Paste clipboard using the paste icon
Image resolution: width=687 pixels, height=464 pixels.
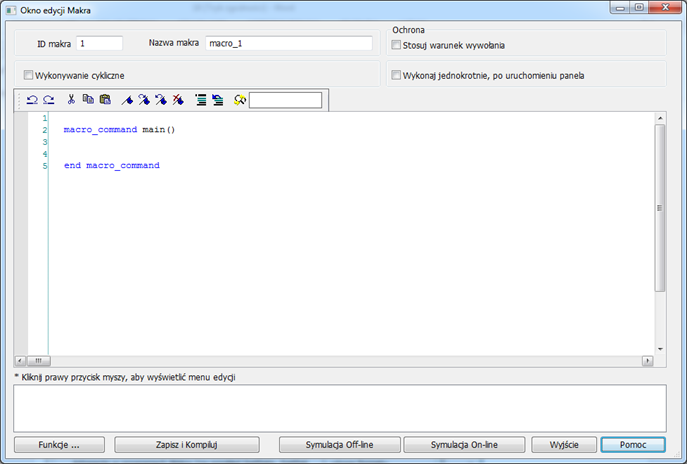pyautogui.click(x=105, y=100)
